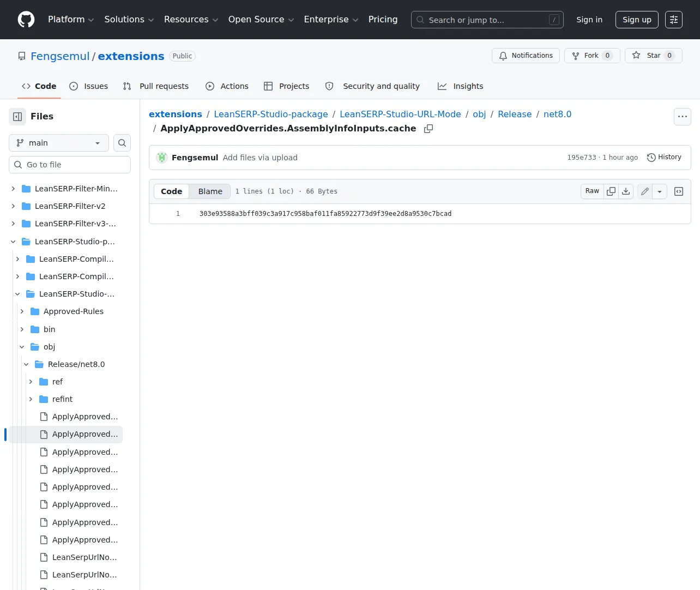Open more edit options dropdown arrow
700x590 pixels.
coord(660,191)
